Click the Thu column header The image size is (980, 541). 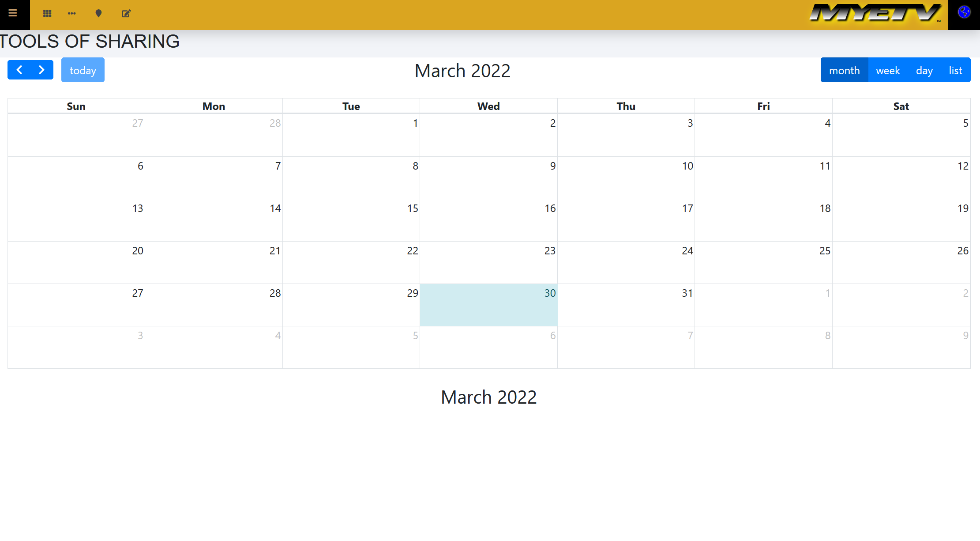pyautogui.click(x=626, y=106)
